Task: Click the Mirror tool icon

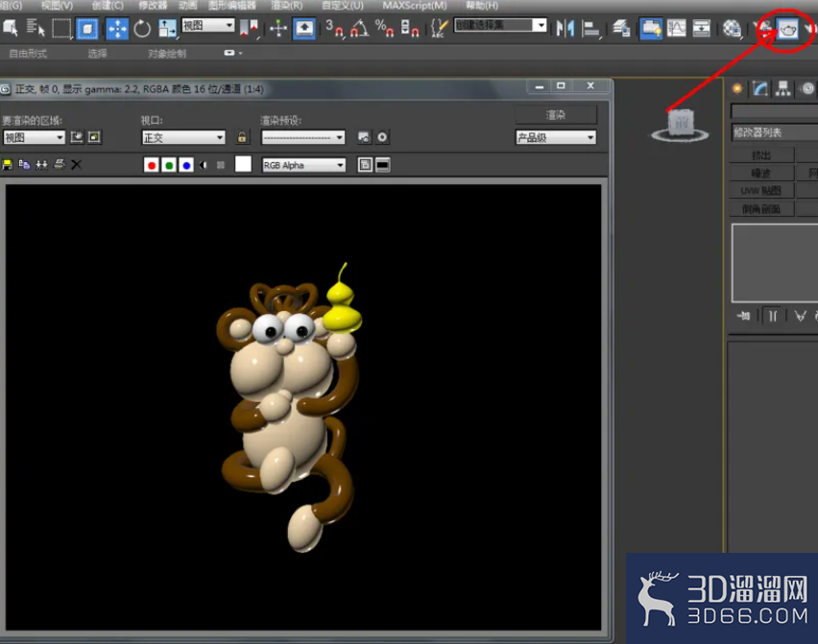Action: coord(565,28)
